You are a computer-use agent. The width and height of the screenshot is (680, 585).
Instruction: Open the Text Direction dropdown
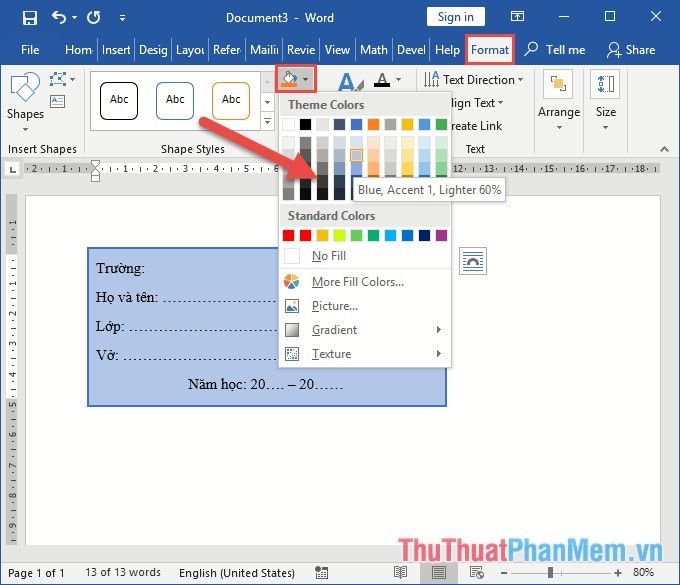click(x=473, y=80)
